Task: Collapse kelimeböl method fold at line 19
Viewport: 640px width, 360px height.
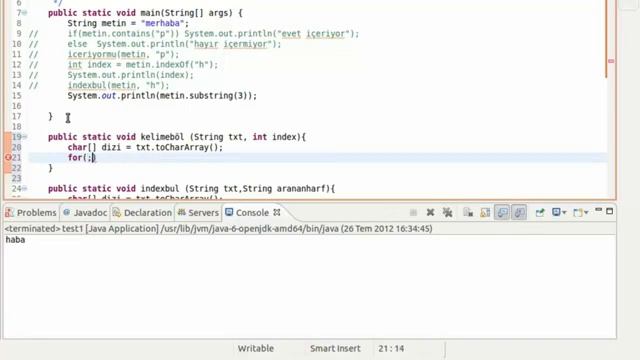Action: coord(25,137)
